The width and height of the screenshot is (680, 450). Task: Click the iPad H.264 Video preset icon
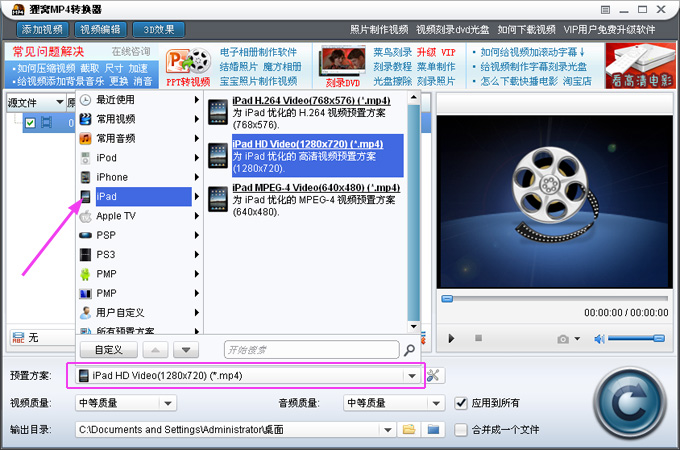[x=218, y=112]
